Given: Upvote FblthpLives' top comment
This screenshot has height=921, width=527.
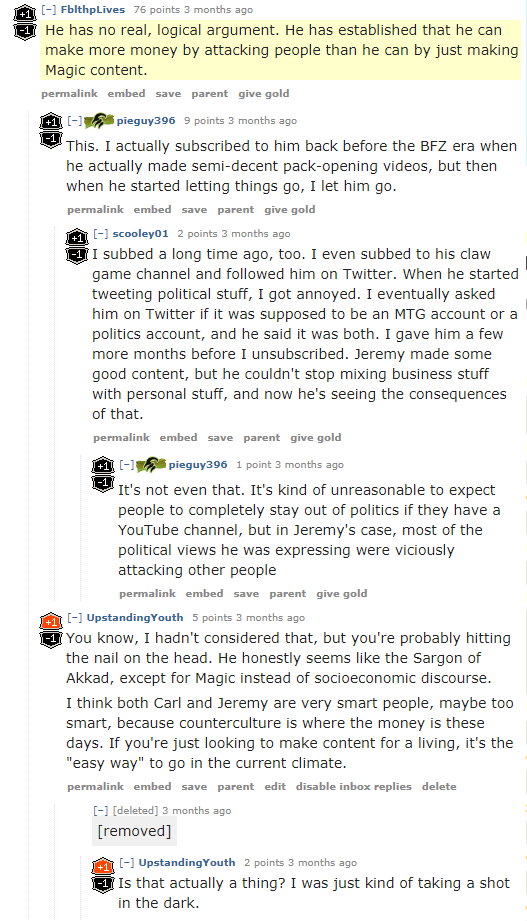Looking at the screenshot, I should (x=24, y=12).
